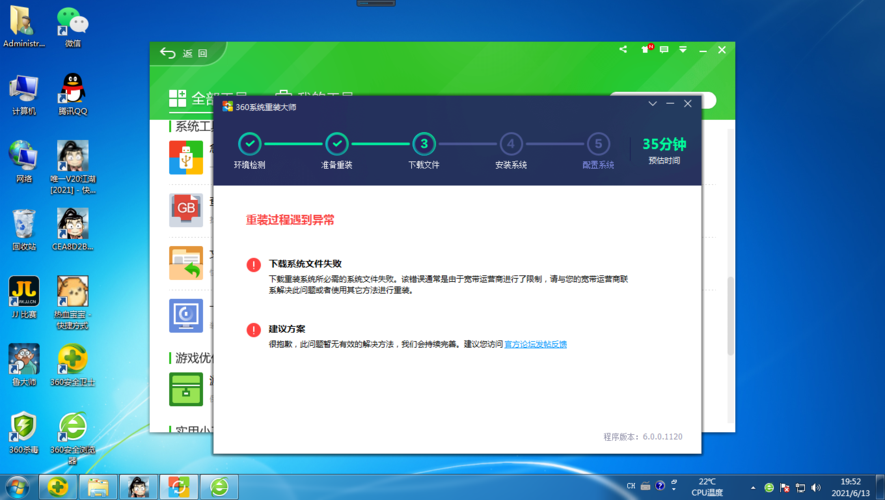Screen dimensions: 885x500
Task: Show hidden tray icons arrow
Action: point(753,488)
